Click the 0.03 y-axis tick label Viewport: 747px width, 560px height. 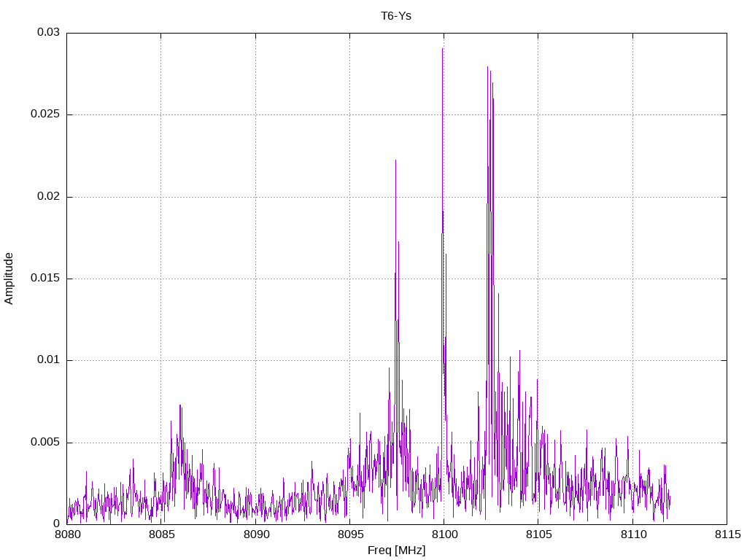(48, 32)
